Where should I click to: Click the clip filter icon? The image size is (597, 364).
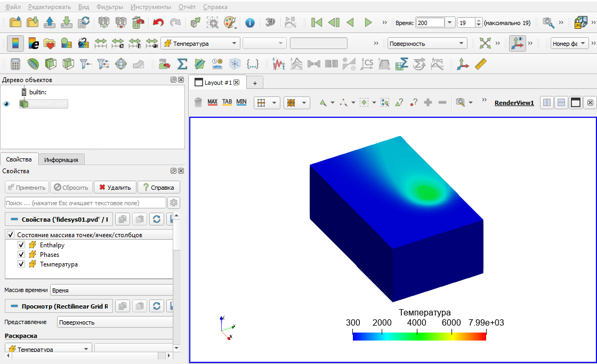51,64
